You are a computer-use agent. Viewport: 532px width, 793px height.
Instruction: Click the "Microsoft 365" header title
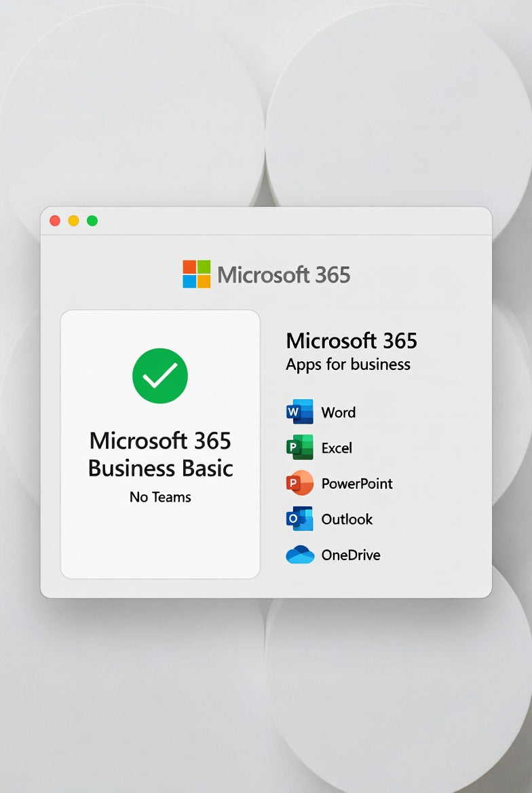[x=284, y=274]
